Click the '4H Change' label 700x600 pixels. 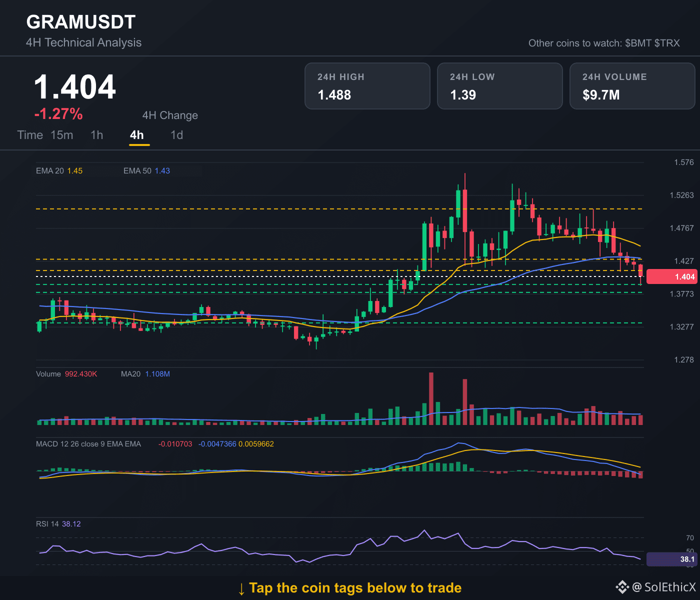pos(170,115)
